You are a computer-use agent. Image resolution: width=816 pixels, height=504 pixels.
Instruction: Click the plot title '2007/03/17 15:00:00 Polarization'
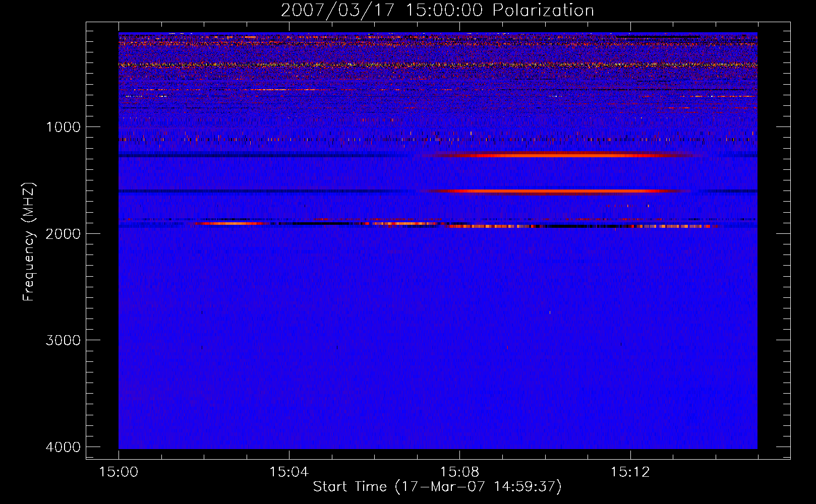(437, 10)
